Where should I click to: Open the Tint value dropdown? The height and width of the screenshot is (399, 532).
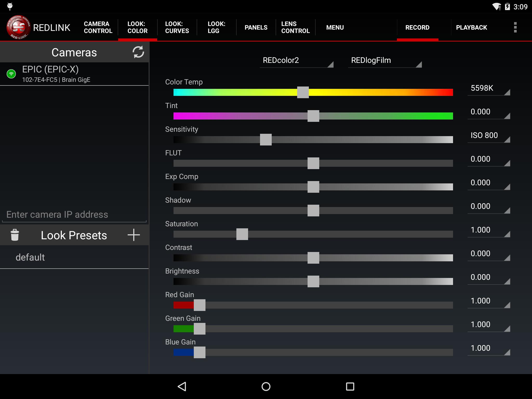pos(489,112)
